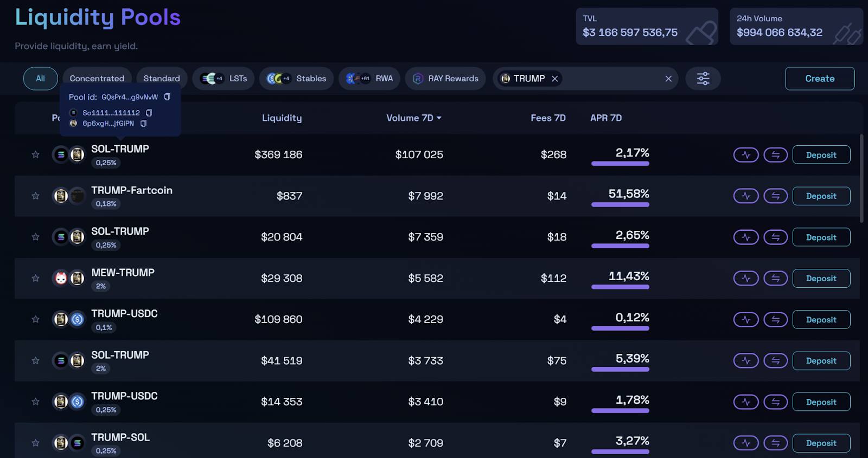Image resolution: width=868 pixels, height=458 pixels.
Task: Sort by Volume 7D dropdown arrow
Action: click(x=439, y=118)
